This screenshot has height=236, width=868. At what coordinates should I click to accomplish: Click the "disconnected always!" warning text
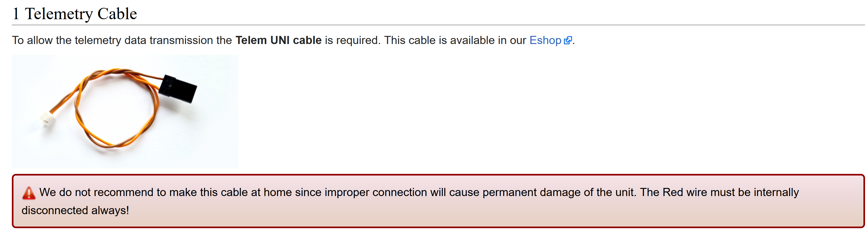click(x=75, y=210)
